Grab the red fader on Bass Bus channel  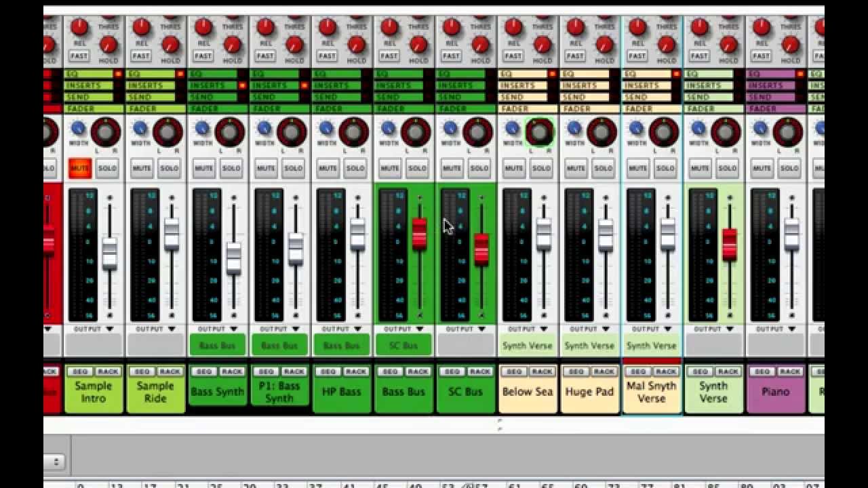click(x=419, y=233)
